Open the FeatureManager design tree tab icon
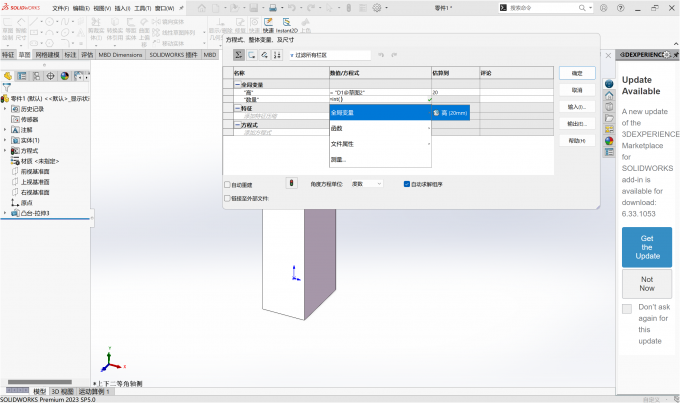Image resolution: width=680 pixels, height=403 pixels. pos(8,76)
